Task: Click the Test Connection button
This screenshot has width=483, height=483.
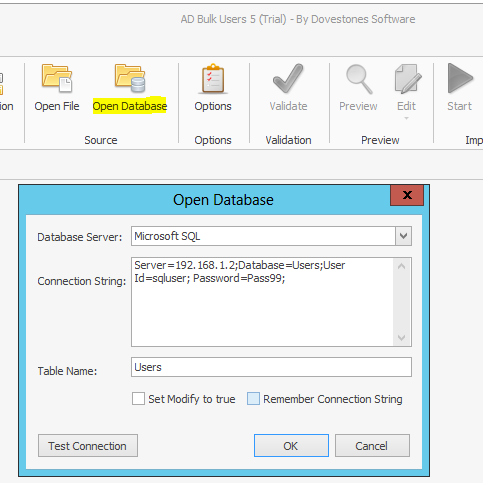Action: (x=88, y=446)
